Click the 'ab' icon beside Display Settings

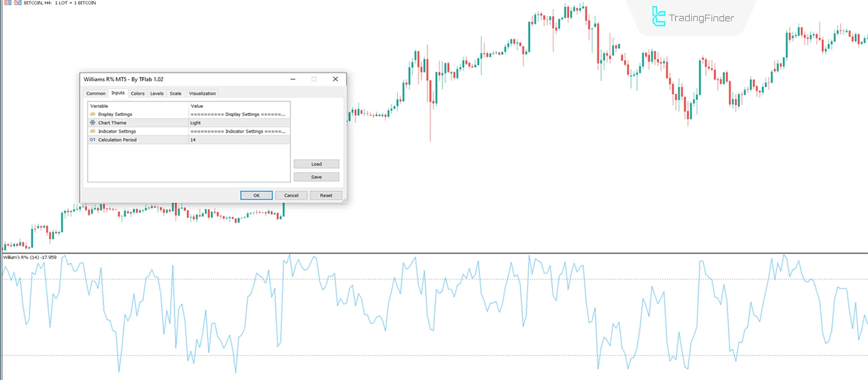93,114
